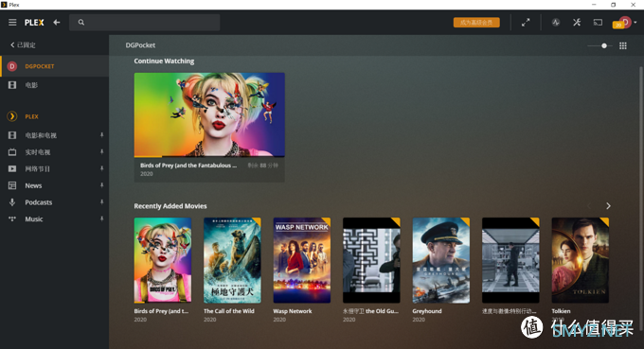
Task: Click the newspaper icon beside News
Action: coord(12,185)
